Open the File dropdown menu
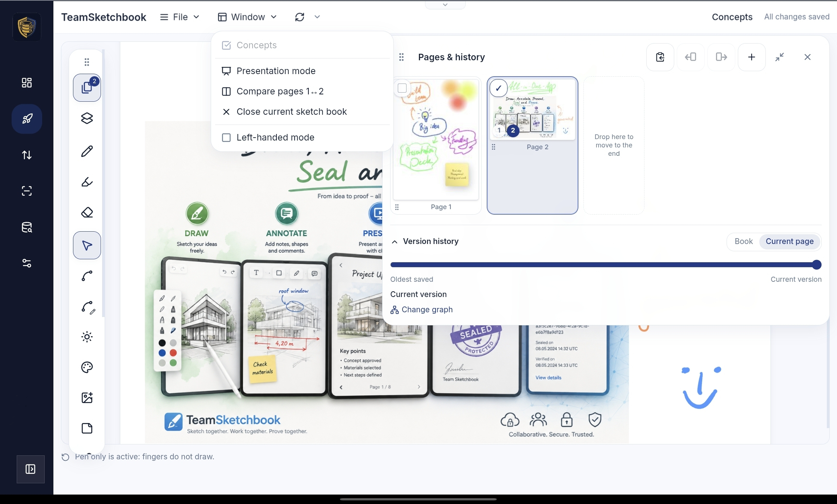 [x=180, y=17]
